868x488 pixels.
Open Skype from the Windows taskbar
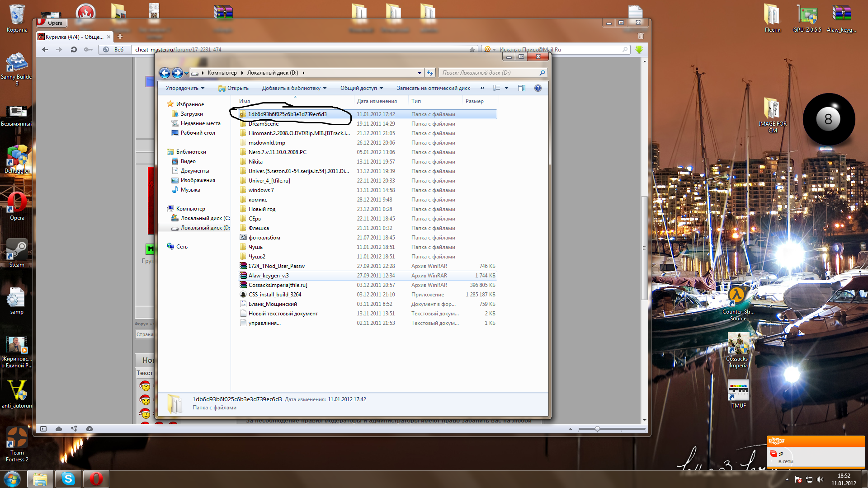[x=68, y=479]
